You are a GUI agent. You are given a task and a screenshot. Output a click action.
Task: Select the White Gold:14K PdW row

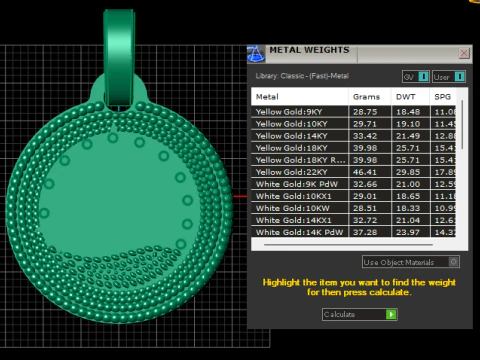(x=353, y=232)
